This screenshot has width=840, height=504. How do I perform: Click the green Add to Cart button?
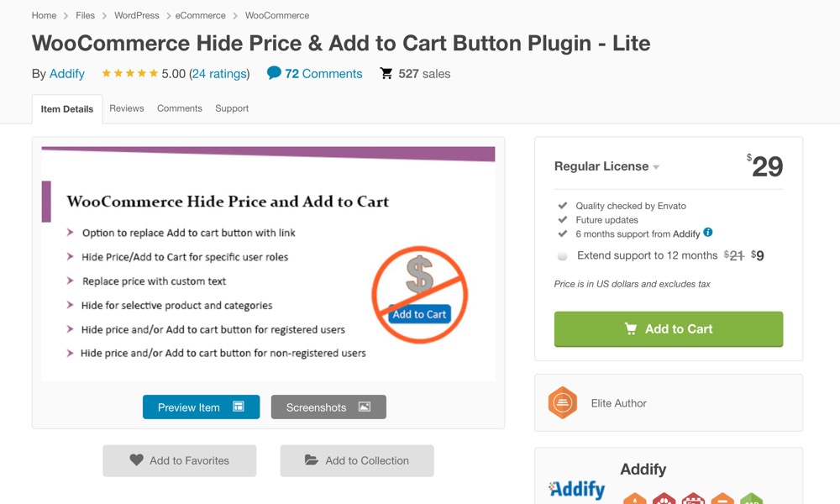668,329
